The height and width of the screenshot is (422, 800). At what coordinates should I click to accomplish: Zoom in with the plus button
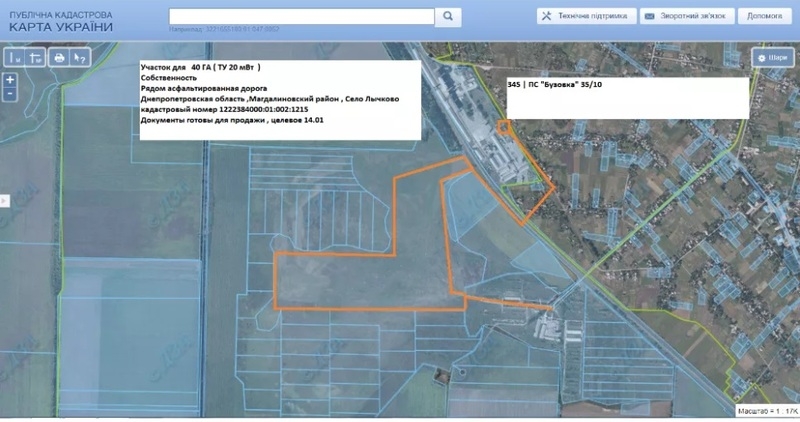click(9, 79)
